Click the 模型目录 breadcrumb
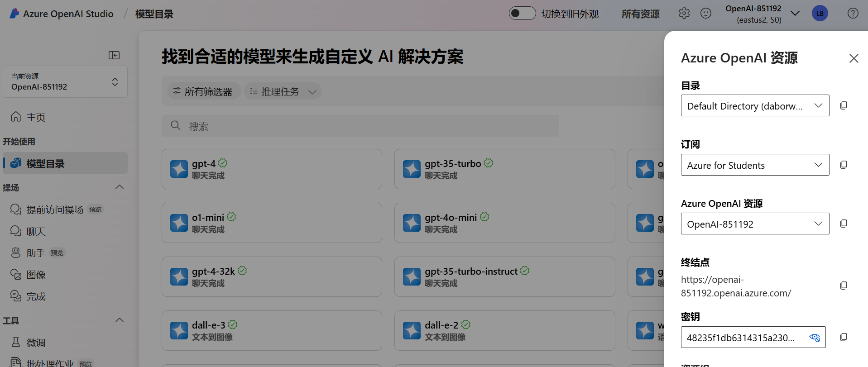 pos(154,14)
